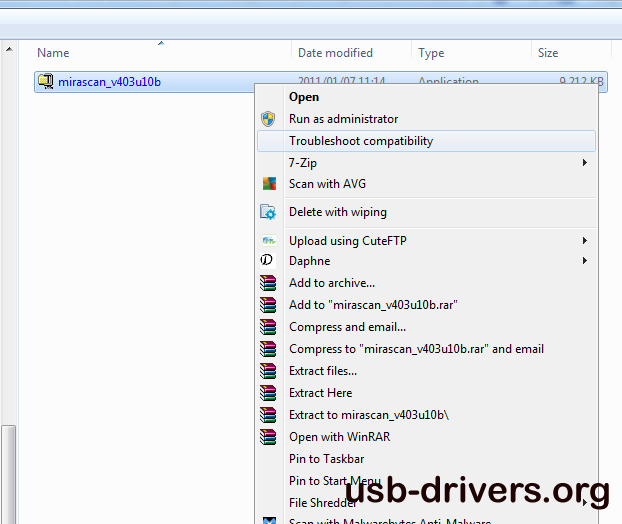Click the CuteFTP icon in the context menu

[x=269, y=240]
